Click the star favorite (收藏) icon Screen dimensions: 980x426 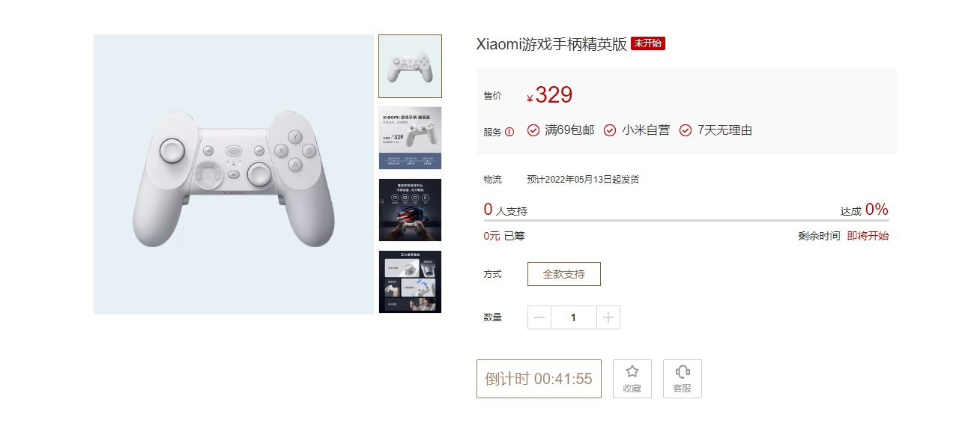(632, 371)
